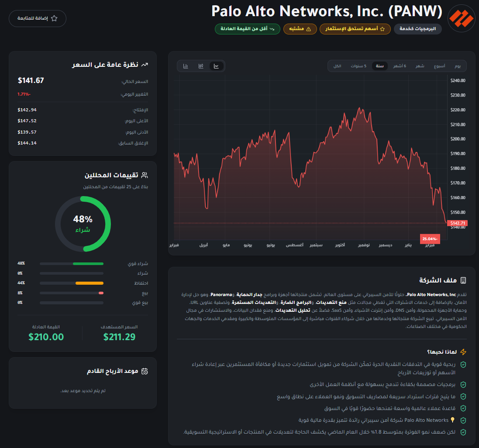Click the $142.71 price marker on the chart
479x448 pixels.
click(457, 223)
